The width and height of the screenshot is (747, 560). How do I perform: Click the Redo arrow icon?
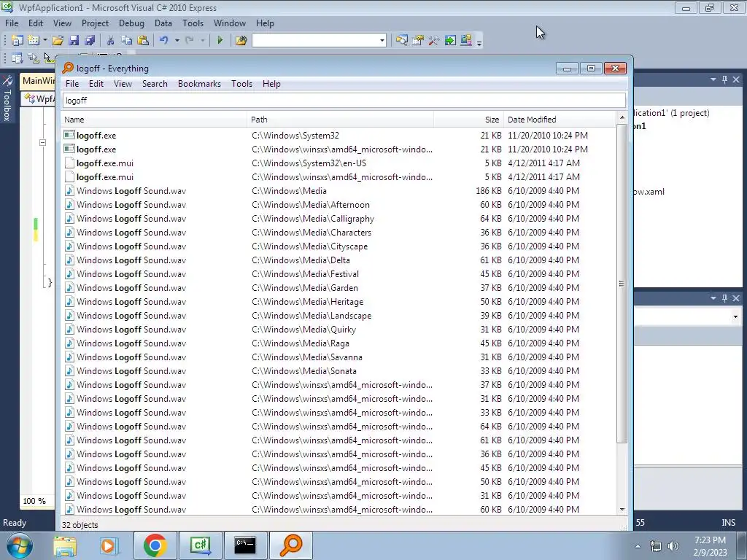click(190, 41)
